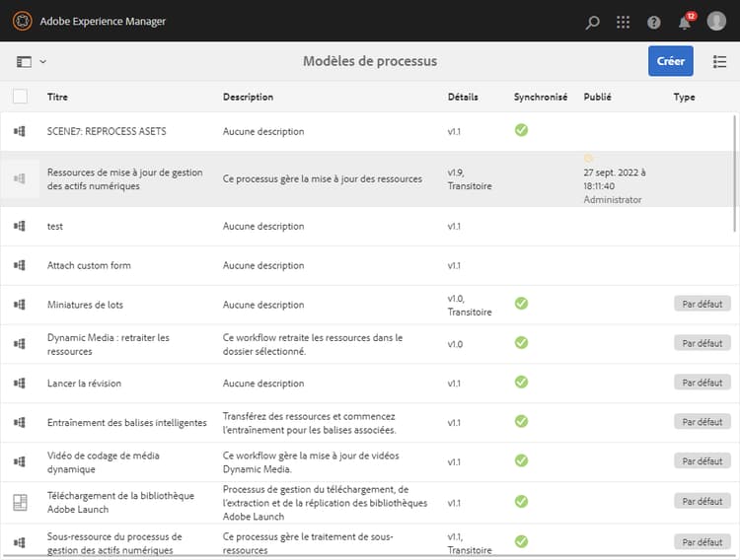Click synchronized checkmark of SCENE7 row
The width and height of the screenshot is (740, 560).
521,130
